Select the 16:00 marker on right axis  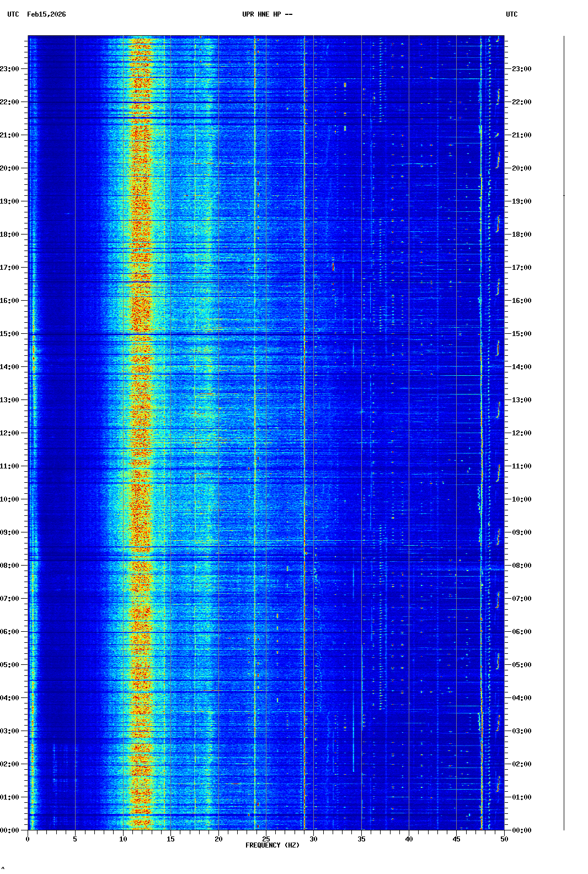tap(521, 301)
